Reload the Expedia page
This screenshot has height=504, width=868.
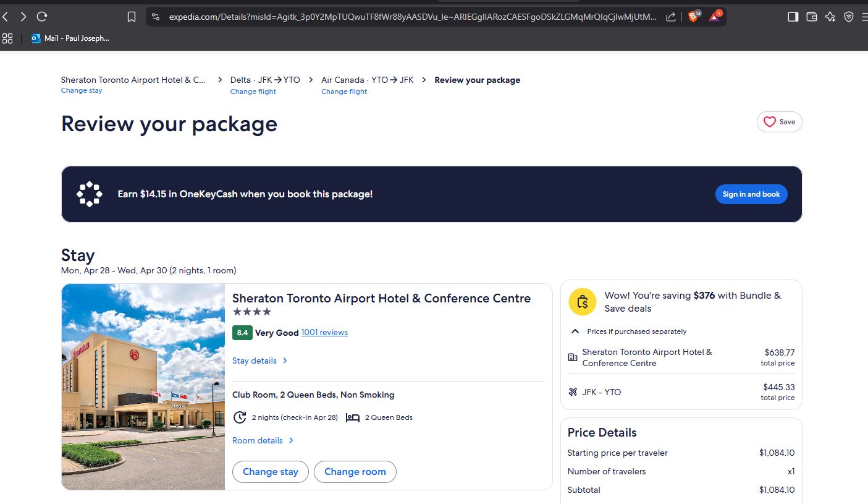(42, 17)
